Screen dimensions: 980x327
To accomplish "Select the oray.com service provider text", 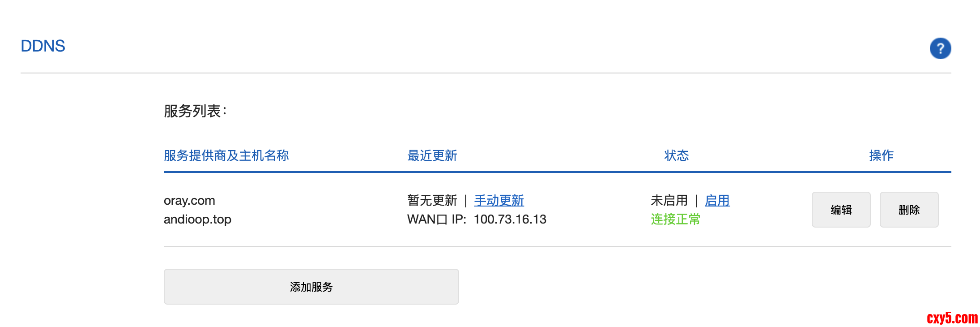I will coord(189,200).
